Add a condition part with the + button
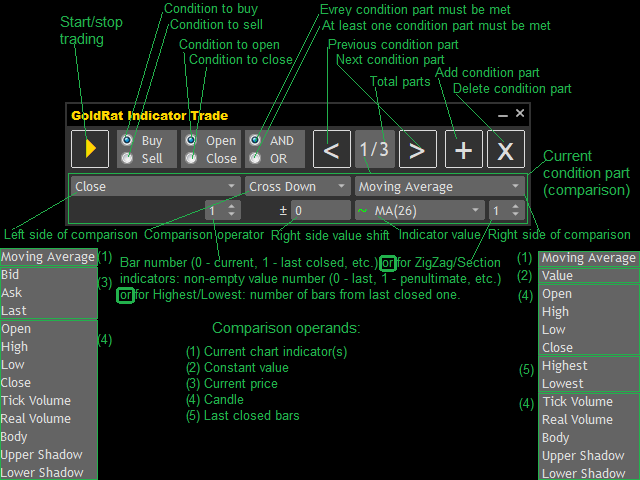The image size is (640, 480). [464, 149]
